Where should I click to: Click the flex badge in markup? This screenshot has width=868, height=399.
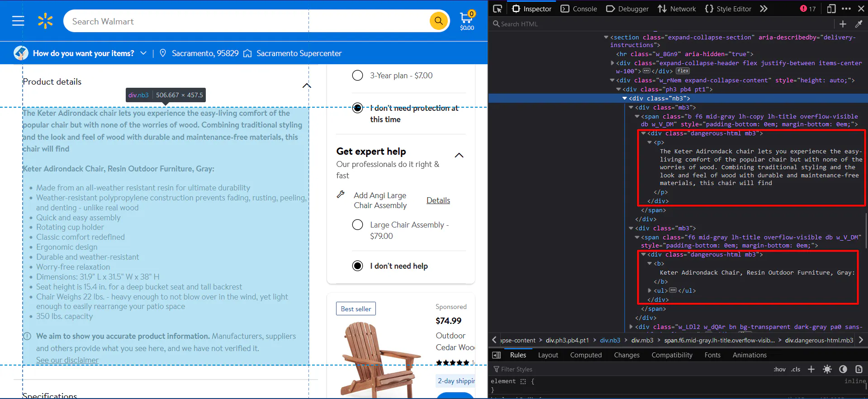[x=683, y=71]
